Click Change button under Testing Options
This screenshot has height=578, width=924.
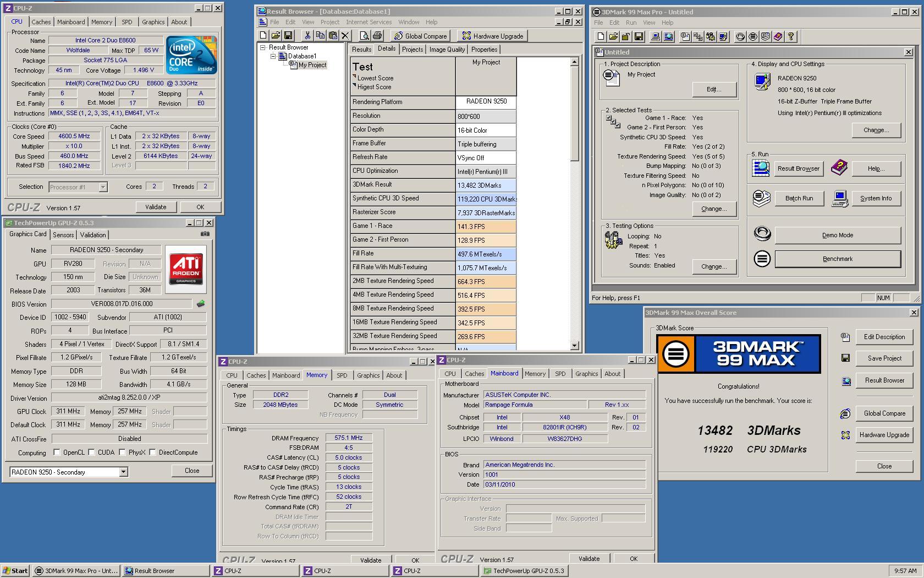(714, 266)
